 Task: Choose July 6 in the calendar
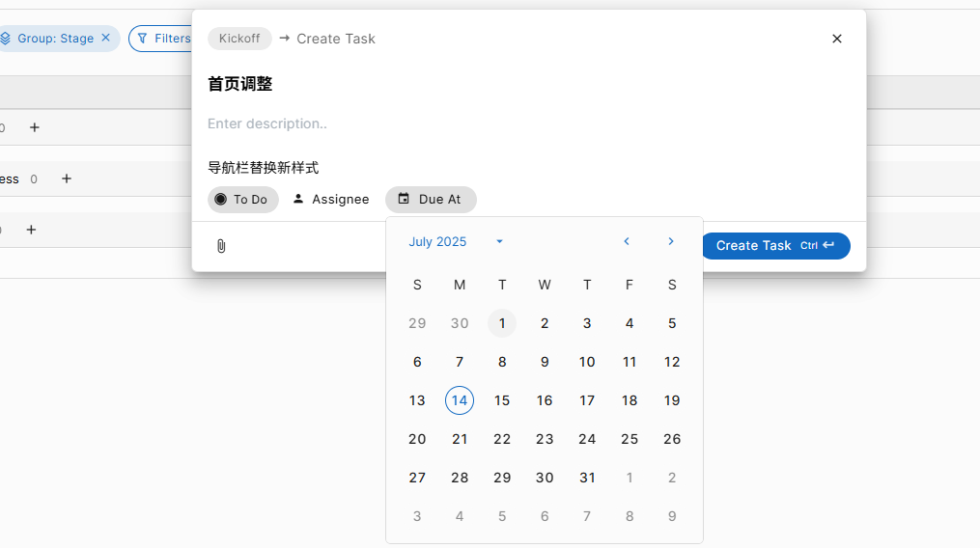(x=417, y=362)
